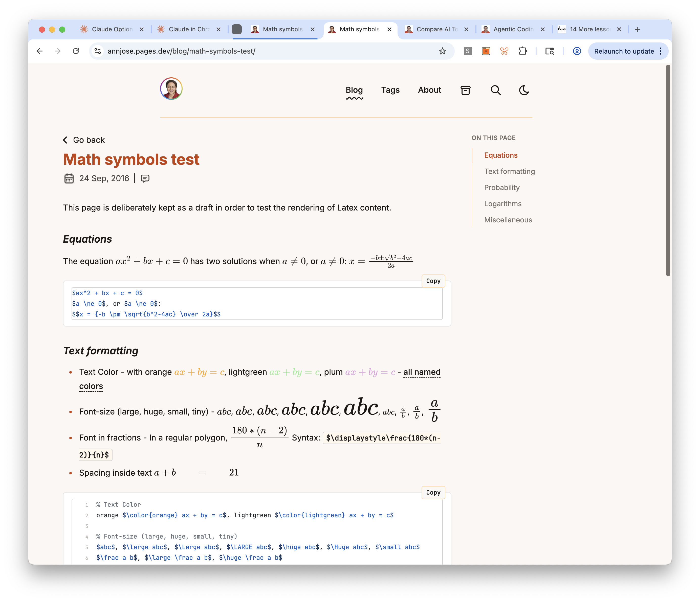Open site information controls in the address bar
Image resolution: width=700 pixels, height=602 pixels.
pyautogui.click(x=97, y=51)
